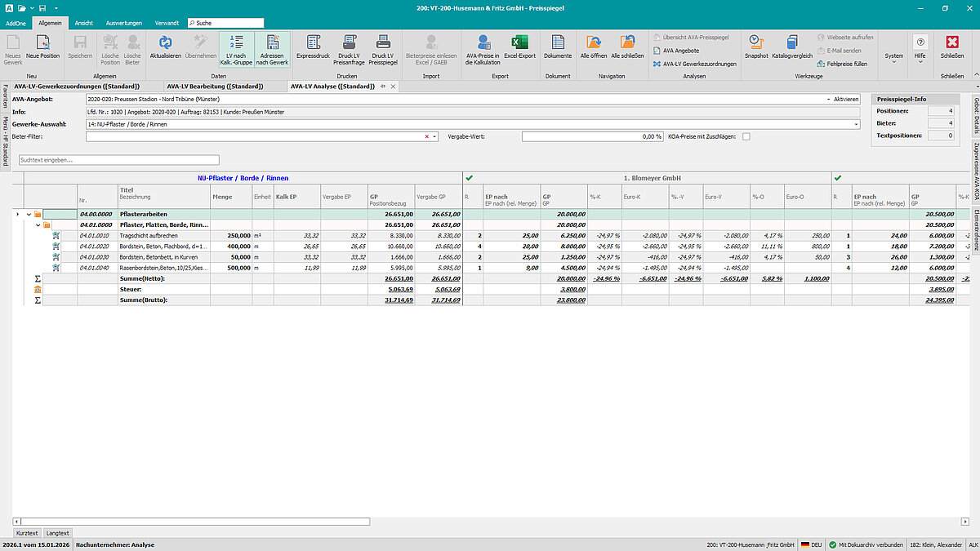
Task: Click the Langtext button at bottom
Action: tap(57, 532)
